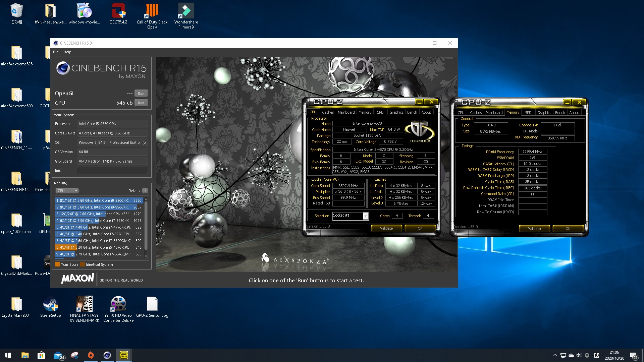
Task: Open Graphics tab in left CPU-Z
Action: (x=396, y=112)
